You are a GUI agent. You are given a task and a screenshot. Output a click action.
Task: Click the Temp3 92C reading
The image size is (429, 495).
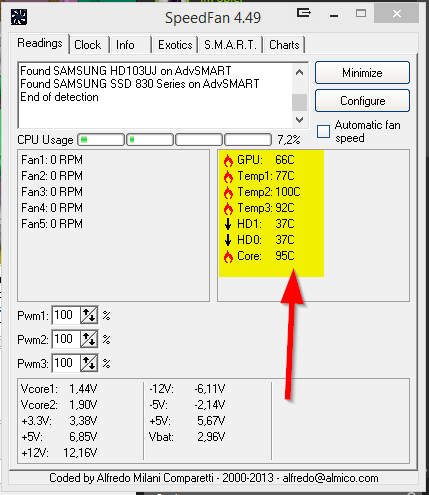click(266, 208)
